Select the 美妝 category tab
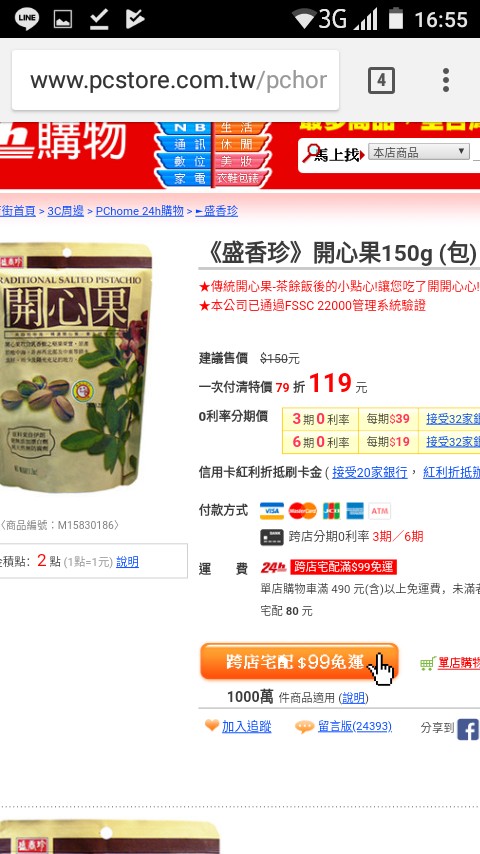The width and height of the screenshot is (480, 854). pos(240,161)
